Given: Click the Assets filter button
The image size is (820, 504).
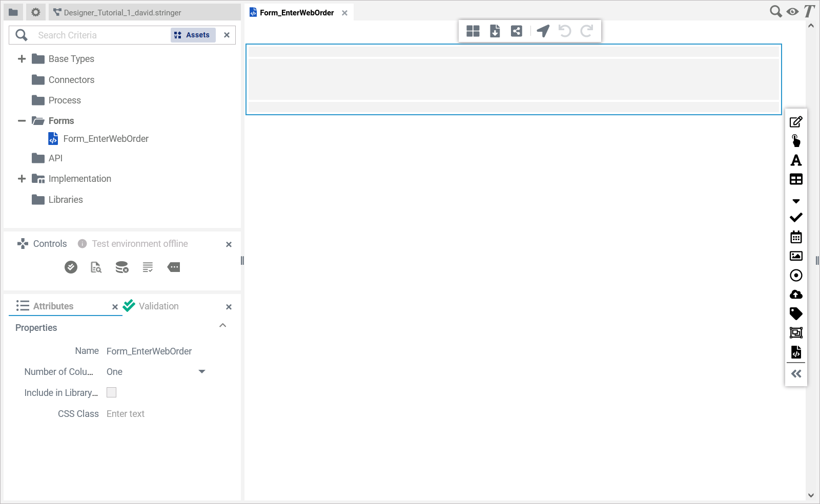Looking at the screenshot, I should pos(193,35).
